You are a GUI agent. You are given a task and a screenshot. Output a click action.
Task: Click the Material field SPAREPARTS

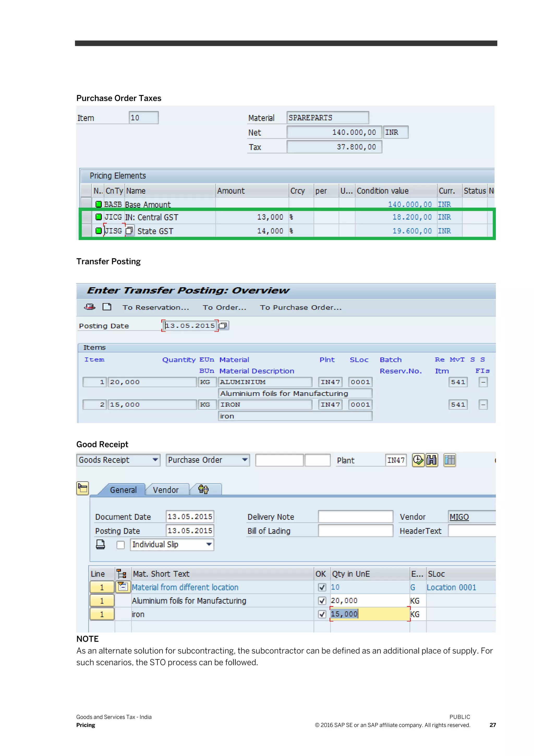tap(327, 117)
